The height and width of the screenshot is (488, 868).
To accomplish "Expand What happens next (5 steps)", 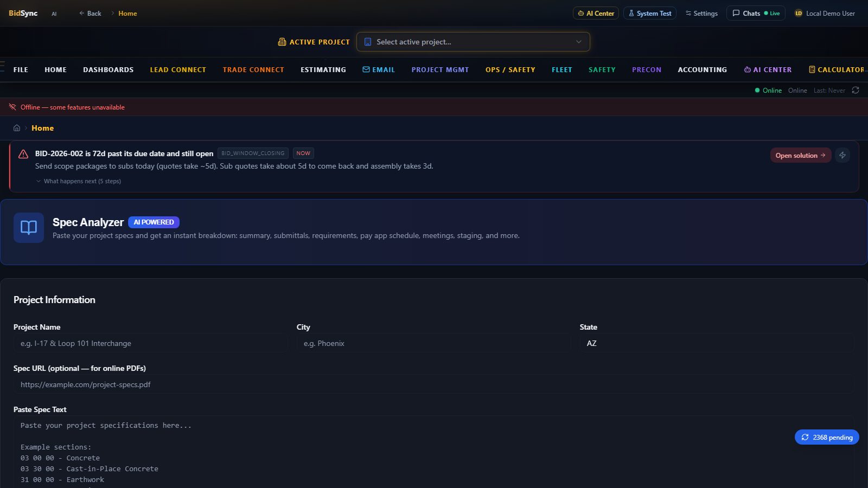I will coord(79,181).
